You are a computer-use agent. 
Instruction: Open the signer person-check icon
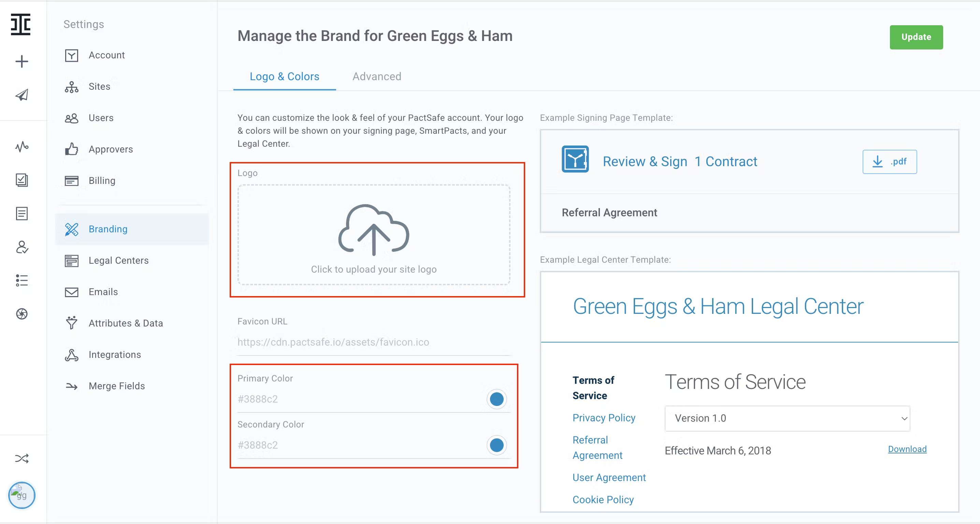click(x=22, y=247)
